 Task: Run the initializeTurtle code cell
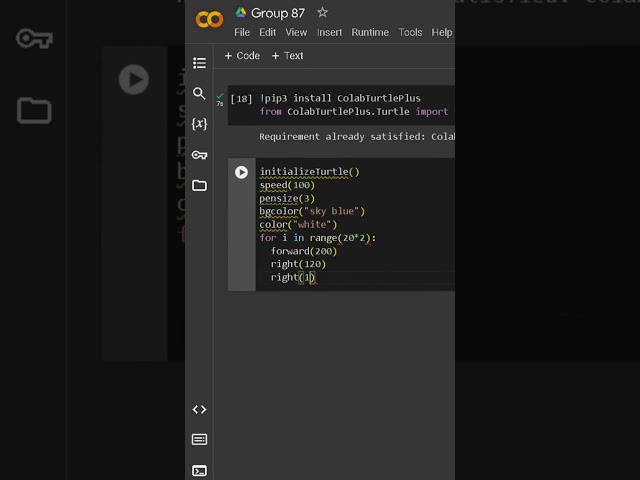point(241,172)
